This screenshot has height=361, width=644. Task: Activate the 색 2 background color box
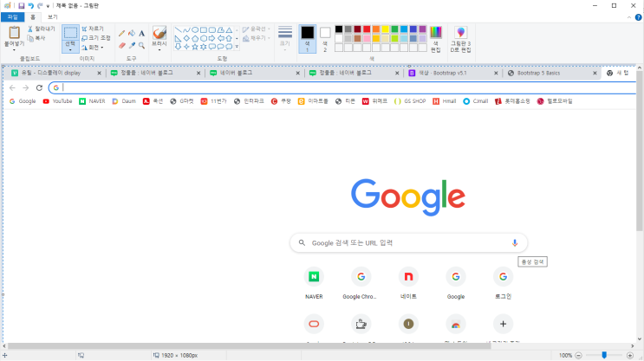[x=325, y=39]
